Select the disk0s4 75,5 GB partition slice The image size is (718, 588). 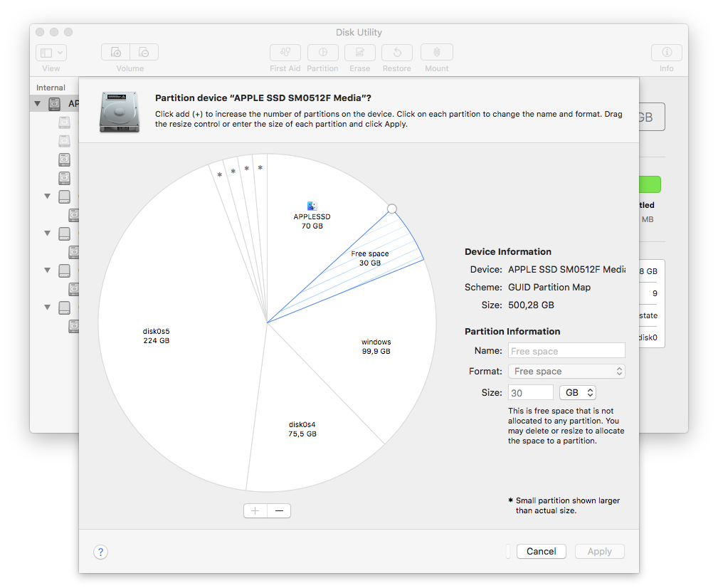click(x=302, y=429)
